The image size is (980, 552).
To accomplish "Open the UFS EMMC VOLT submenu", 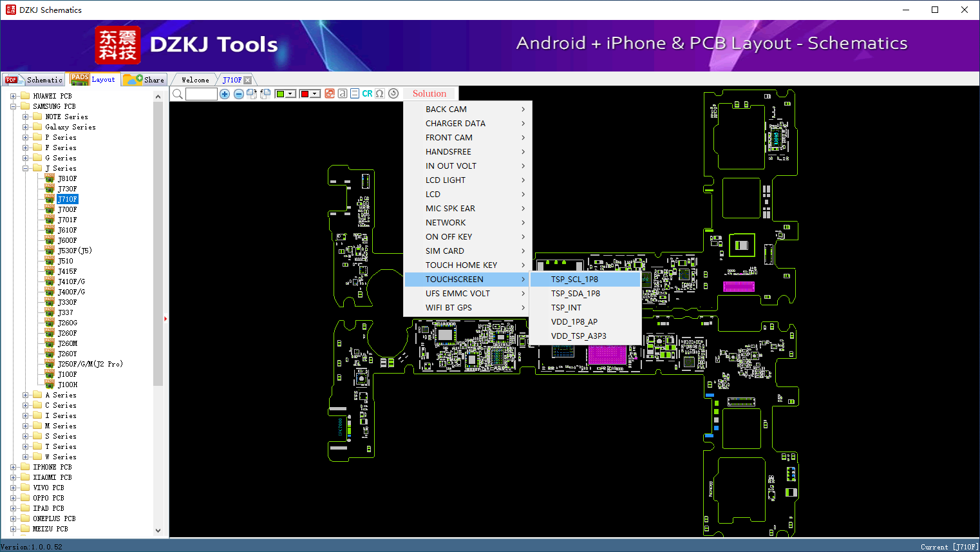I will tap(468, 294).
